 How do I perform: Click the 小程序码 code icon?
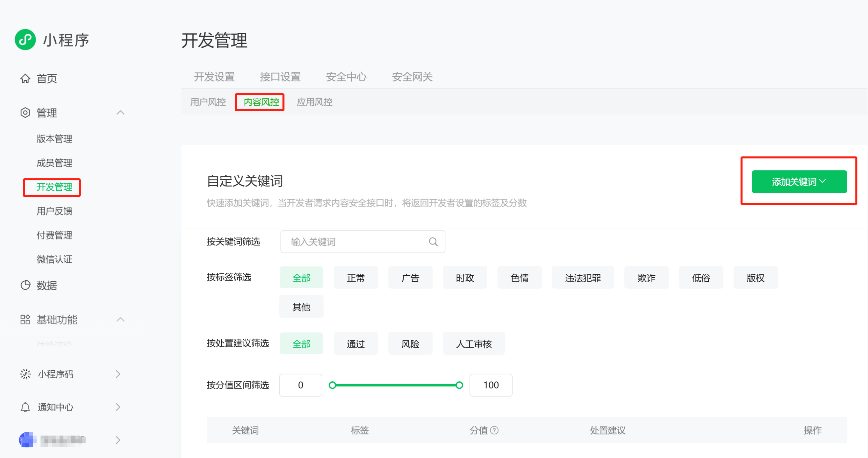tap(25, 374)
